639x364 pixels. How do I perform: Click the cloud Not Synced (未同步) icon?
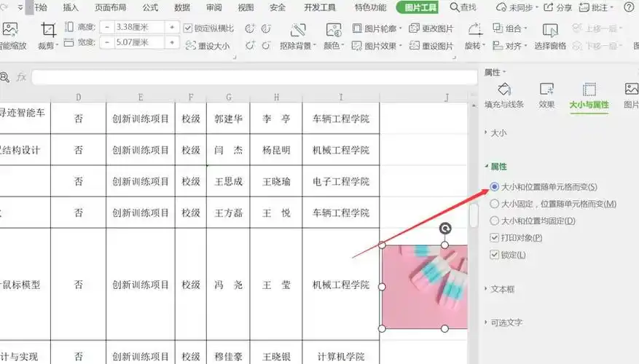point(501,7)
